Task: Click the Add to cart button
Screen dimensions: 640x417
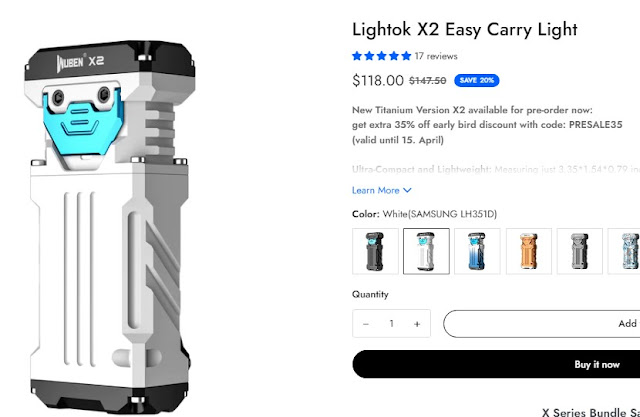Action: coord(542,324)
